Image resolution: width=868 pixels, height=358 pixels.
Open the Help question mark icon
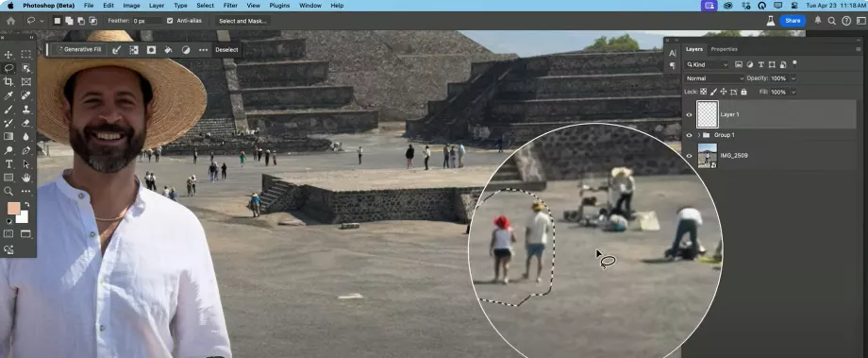(846, 21)
